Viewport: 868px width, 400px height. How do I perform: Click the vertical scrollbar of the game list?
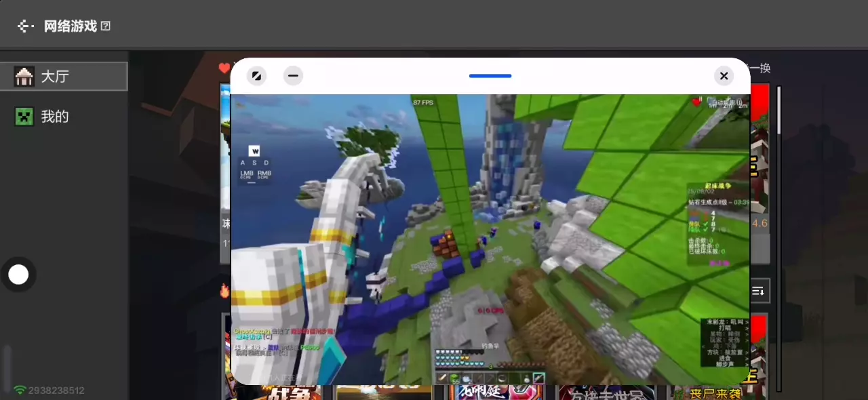click(x=779, y=237)
